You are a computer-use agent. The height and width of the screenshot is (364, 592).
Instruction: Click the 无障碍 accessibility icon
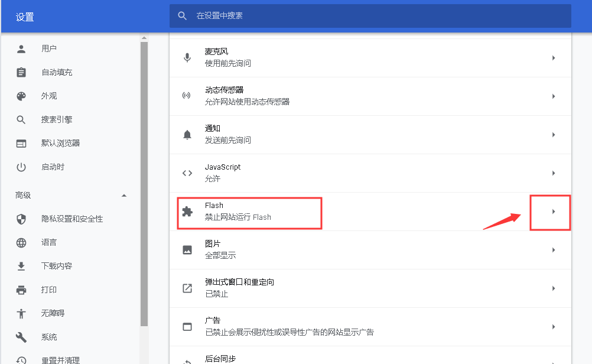point(21,313)
